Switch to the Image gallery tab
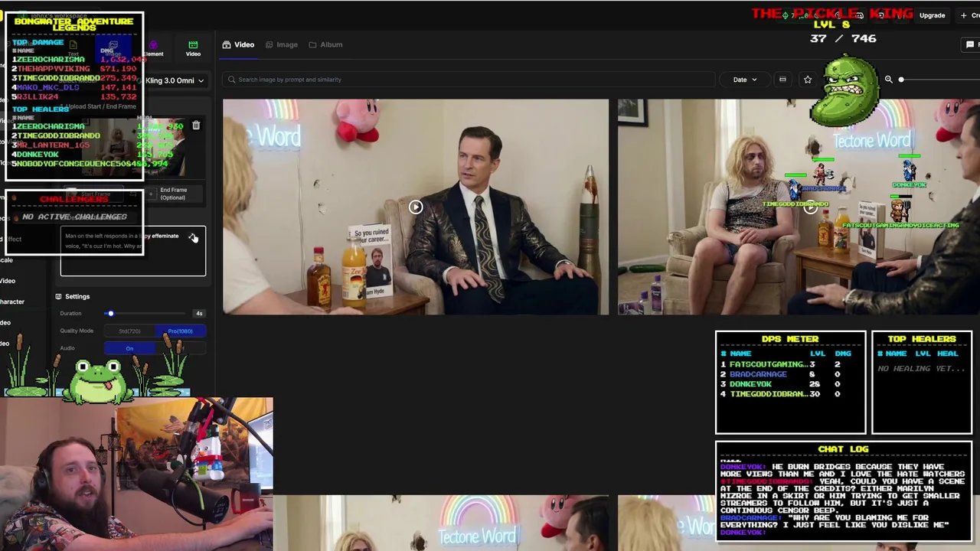The image size is (980, 551). (281, 44)
